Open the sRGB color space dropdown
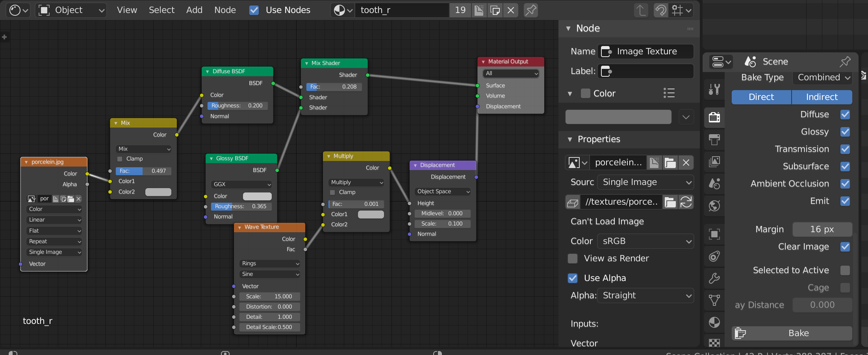The height and width of the screenshot is (355, 868). coord(645,241)
